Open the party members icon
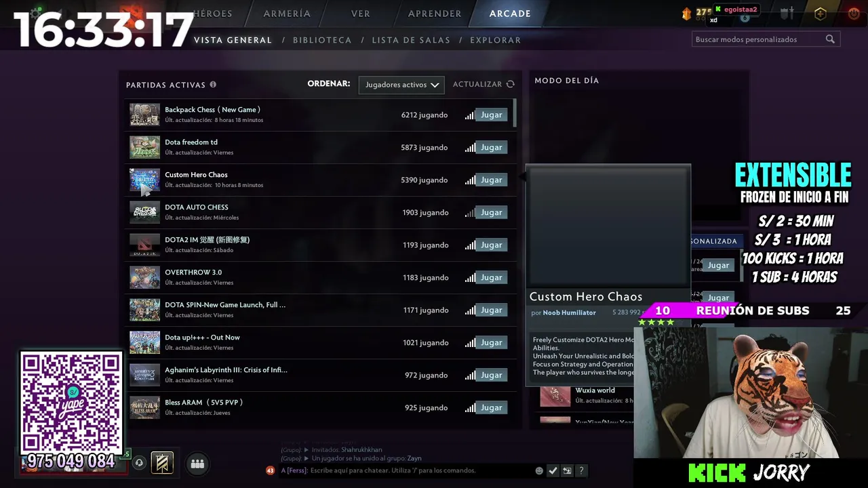868x488 pixels. pyautogui.click(x=197, y=464)
